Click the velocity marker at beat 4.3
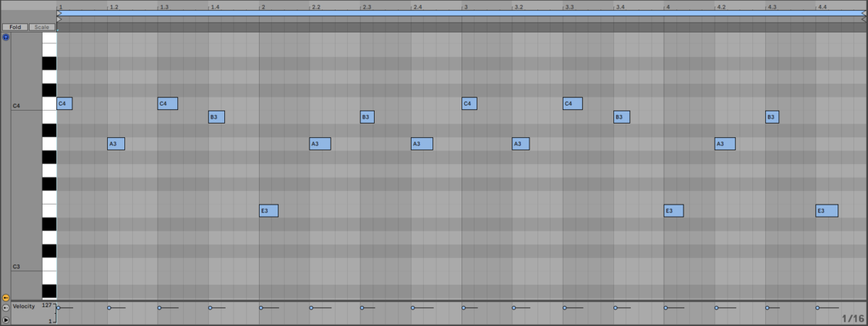Viewport: 868px width, 326px height. tap(767, 308)
